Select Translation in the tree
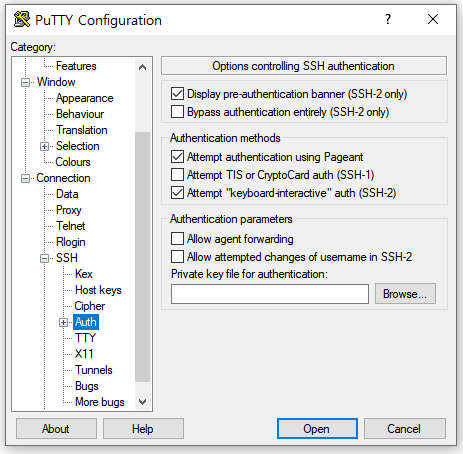 pyautogui.click(x=82, y=130)
